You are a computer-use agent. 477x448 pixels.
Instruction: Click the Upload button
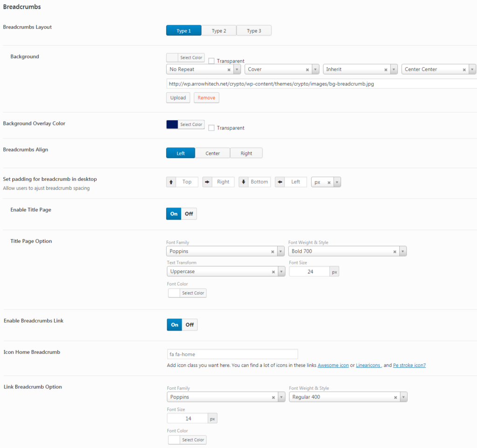178,98
